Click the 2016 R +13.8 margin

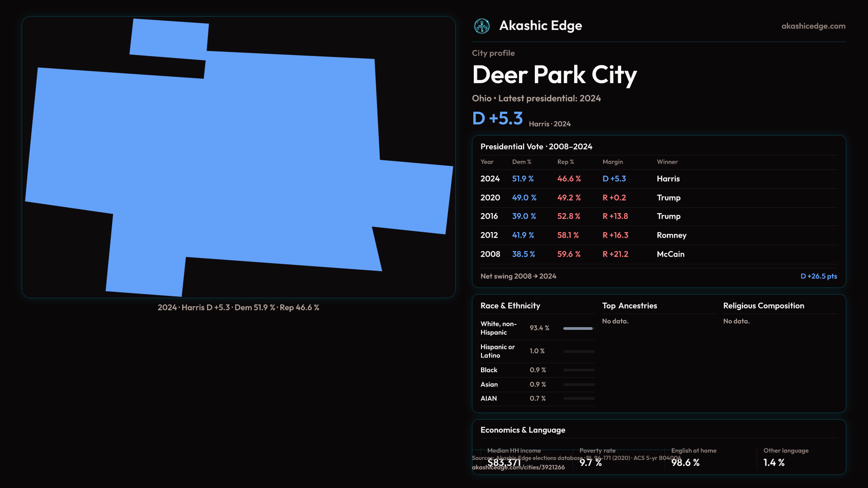pos(615,216)
